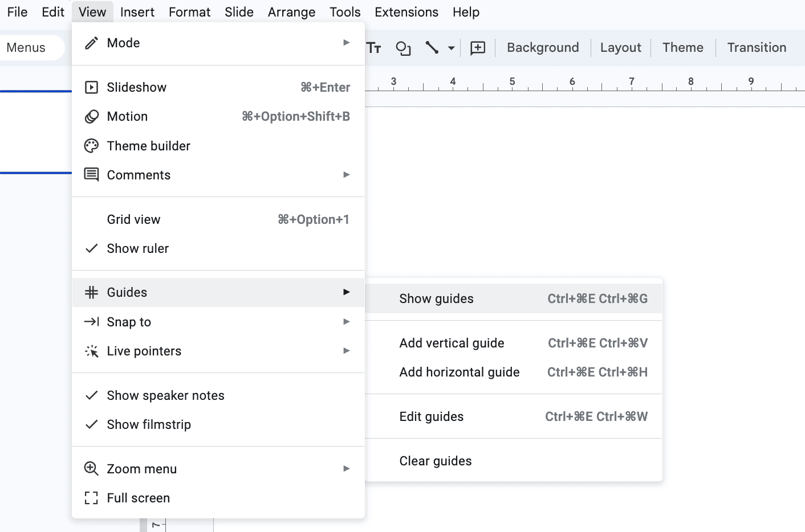The image size is (805, 532).
Task: Click the Background button
Action: coord(542,48)
